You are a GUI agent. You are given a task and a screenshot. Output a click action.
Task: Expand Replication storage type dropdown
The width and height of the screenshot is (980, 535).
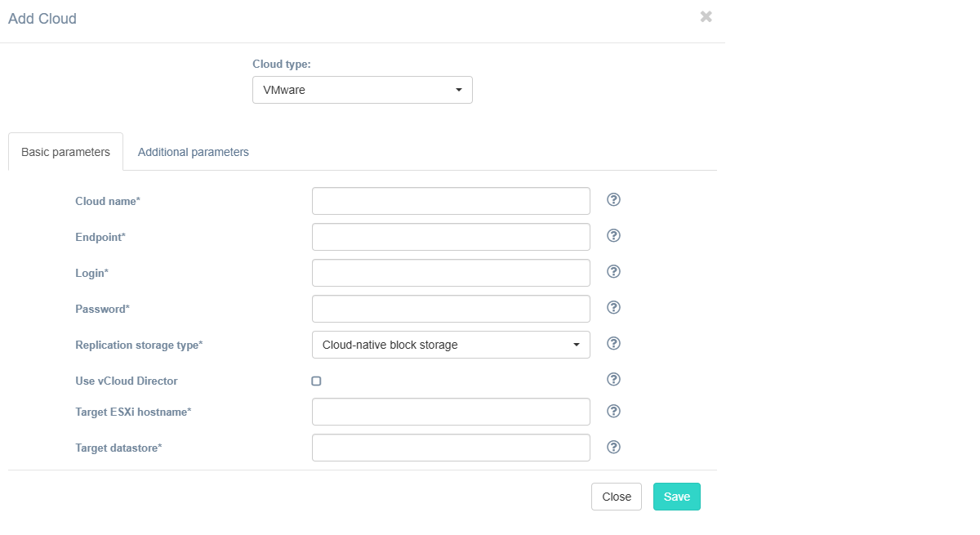pyautogui.click(x=451, y=345)
